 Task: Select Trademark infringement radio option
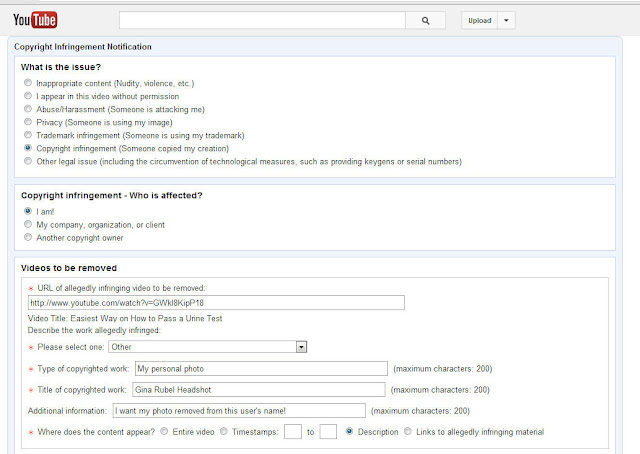[x=28, y=135]
